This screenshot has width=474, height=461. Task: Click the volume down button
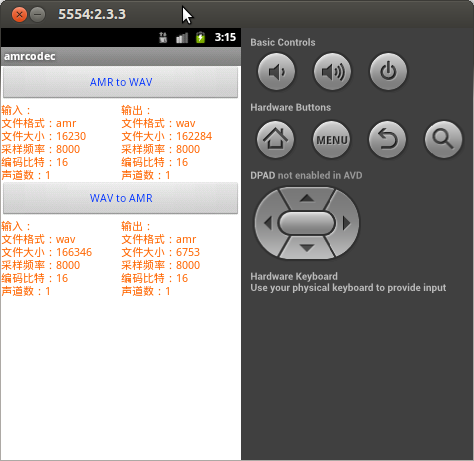click(x=276, y=71)
